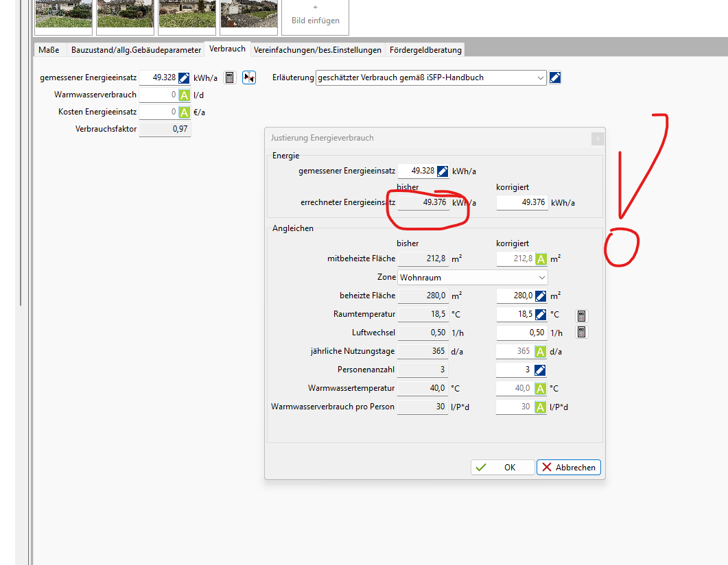Click calculator icon beside Raumtemperatur

coord(581,315)
